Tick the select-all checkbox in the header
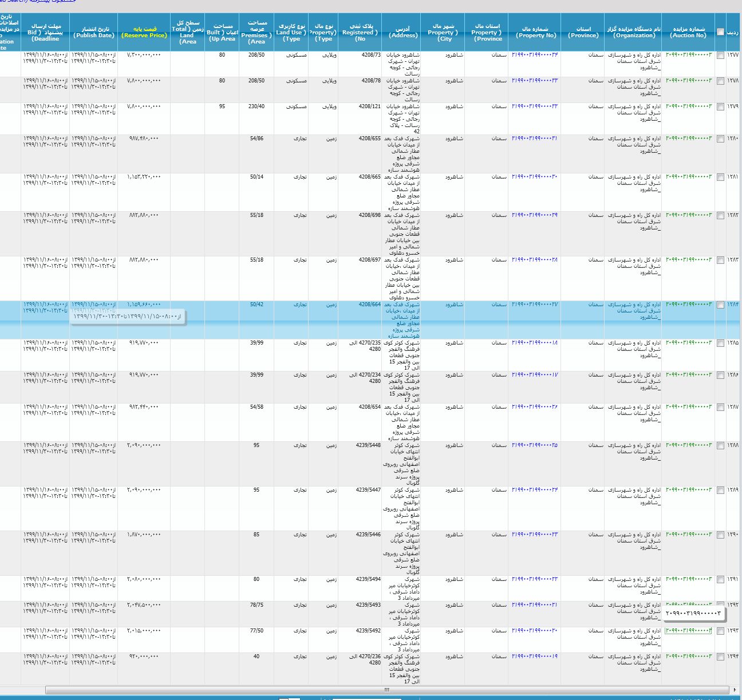The image size is (742, 700). pos(720,32)
